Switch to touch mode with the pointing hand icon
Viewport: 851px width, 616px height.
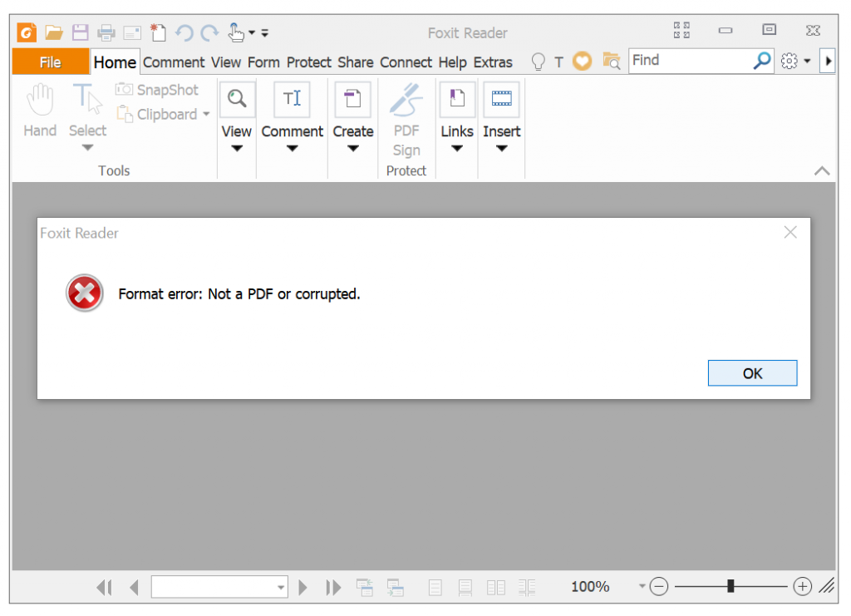coord(235,32)
